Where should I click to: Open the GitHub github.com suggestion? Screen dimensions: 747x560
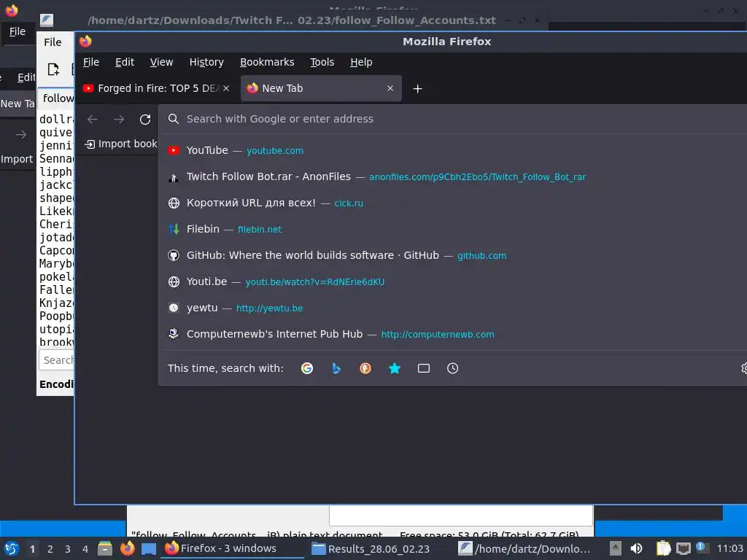[x=452, y=255]
